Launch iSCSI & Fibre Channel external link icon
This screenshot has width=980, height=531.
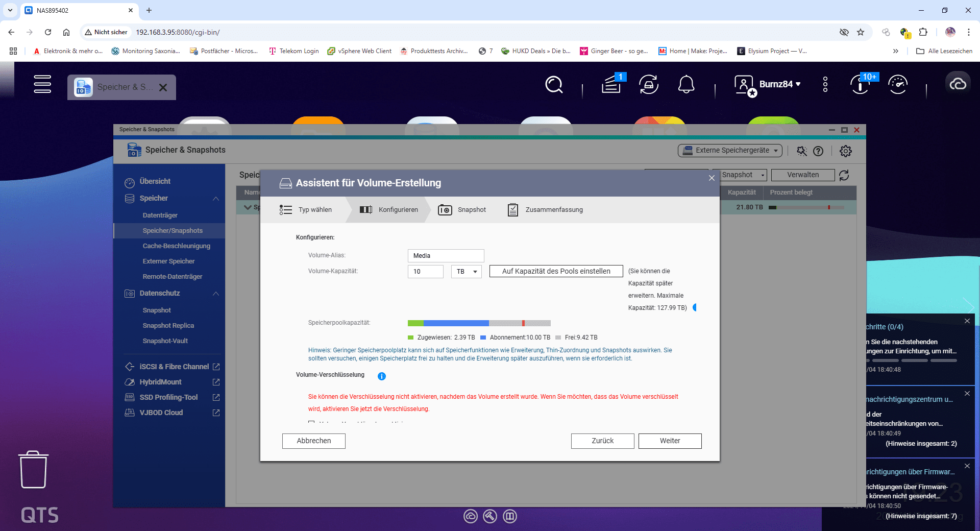[x=216, y=367]
